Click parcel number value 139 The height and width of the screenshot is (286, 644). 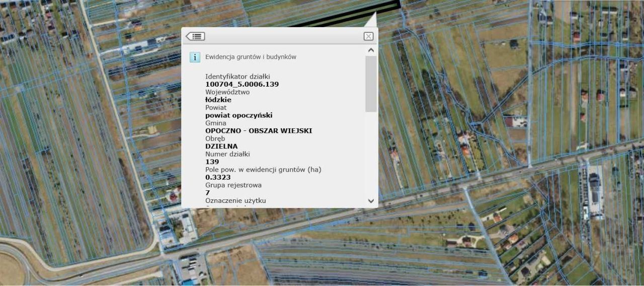(x=212, y=162)
